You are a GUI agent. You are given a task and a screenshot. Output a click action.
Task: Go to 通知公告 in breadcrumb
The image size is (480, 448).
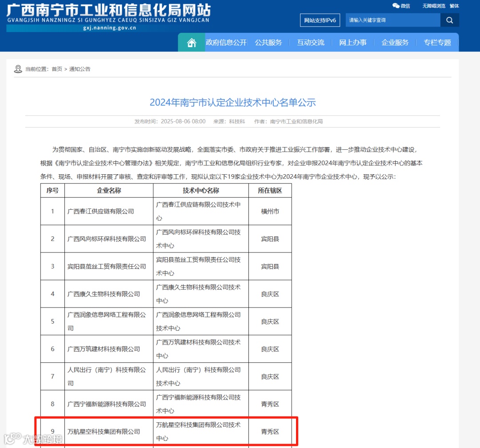[80, 69]
